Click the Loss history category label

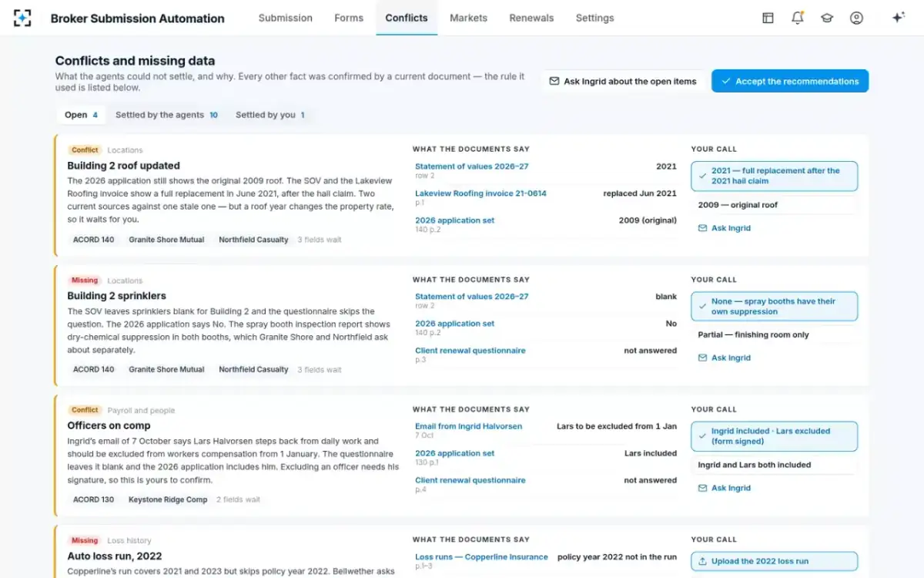[x=129, y=541]
